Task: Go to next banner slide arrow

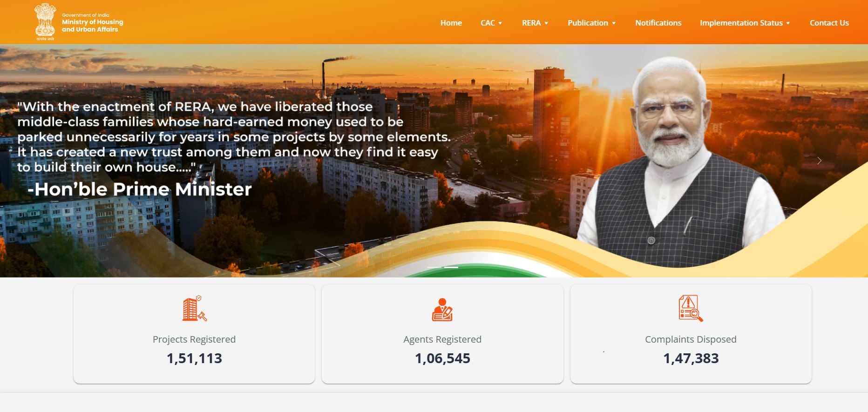Action: [819, 161]
